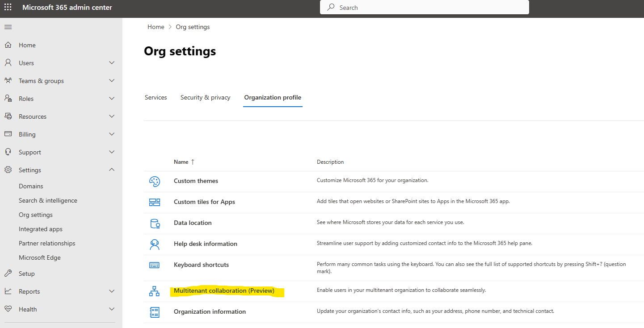Click the Organization information form icon
The height and width of the screenshot is (328, 644).
point(155,312)
